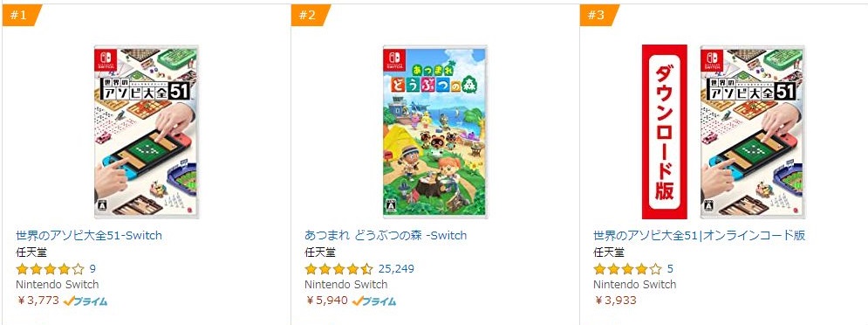Open the #3 ranked game cover art
Viewport: 868px width, 325px height.
752,131
